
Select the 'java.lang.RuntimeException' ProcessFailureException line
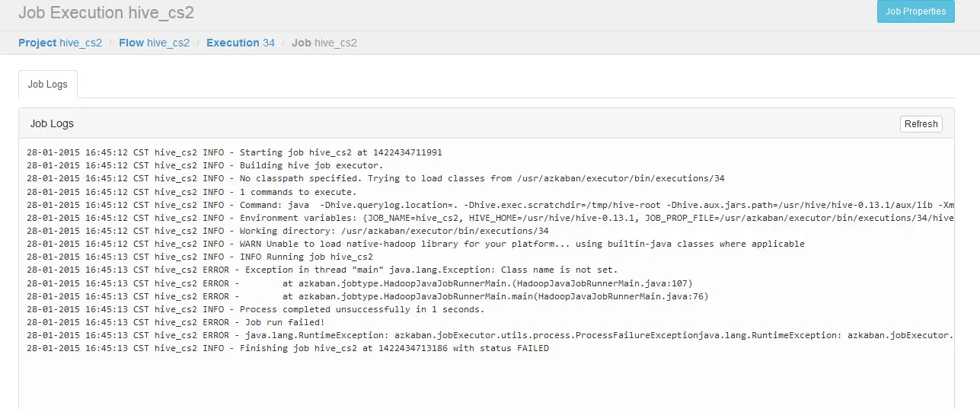tap(490, 335)
